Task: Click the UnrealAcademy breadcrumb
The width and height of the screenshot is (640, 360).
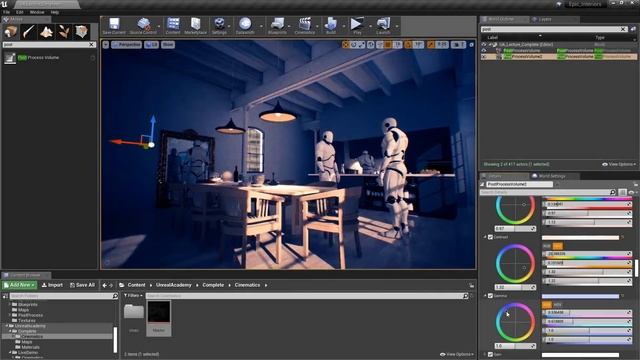Action: [x=173, y=285]
